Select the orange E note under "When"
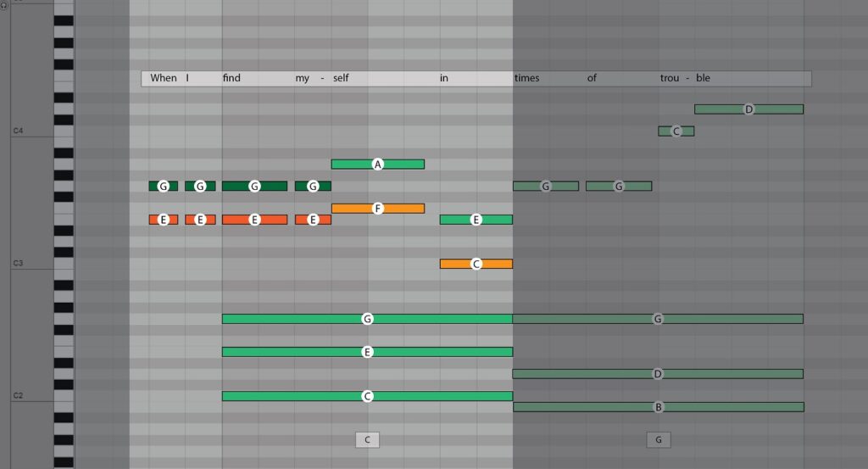The width and height of the screenshot is (868, 469). pyautogui.click(x=164, y=220)
